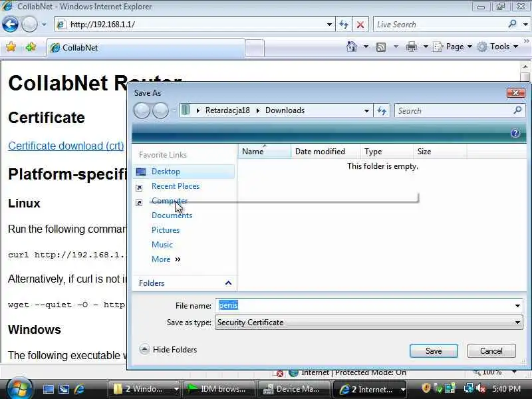Select Documents in Favorite Links
Viewport: 532px width, 399px height.
172,215
